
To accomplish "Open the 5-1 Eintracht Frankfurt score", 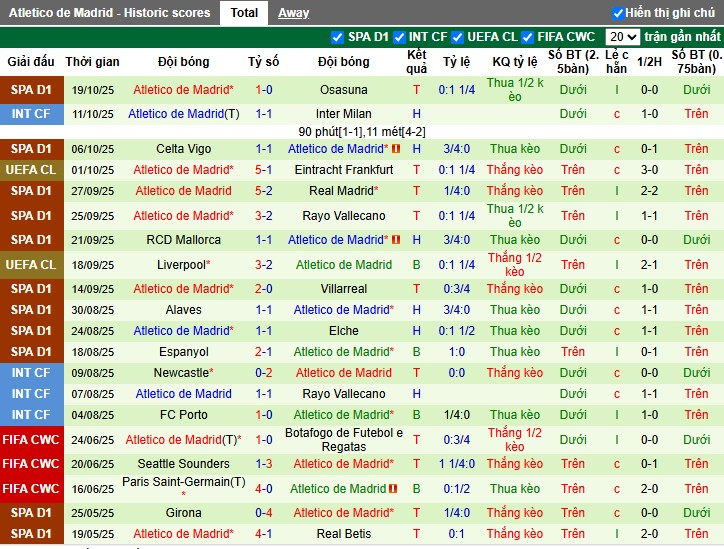I will pyautogui.click(x=264, y=169).
